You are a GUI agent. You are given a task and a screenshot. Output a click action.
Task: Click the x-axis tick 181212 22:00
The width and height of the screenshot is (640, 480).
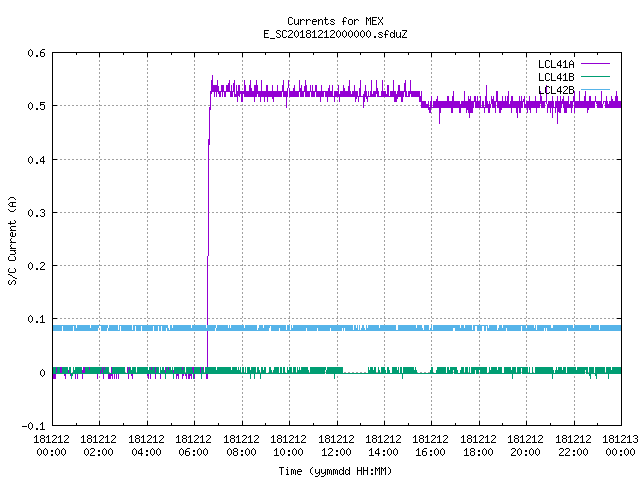[573, 445]
